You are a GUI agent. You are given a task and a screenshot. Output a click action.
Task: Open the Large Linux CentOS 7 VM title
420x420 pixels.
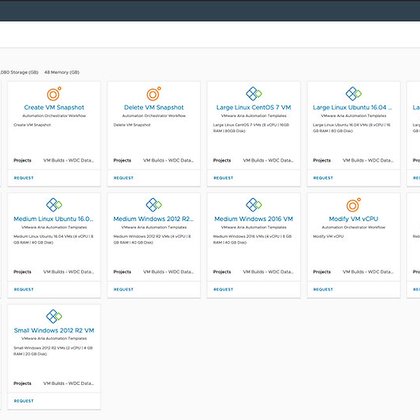[x=254, y=107]
